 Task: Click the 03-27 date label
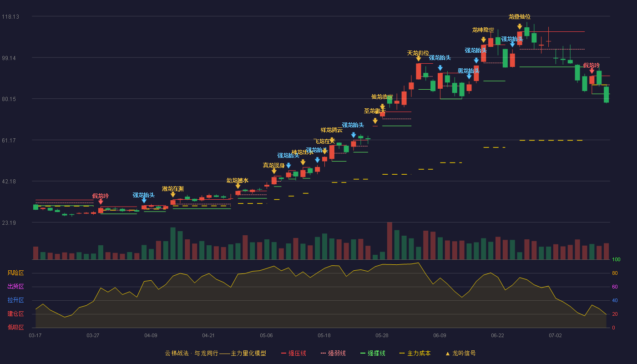coord(93,335)
